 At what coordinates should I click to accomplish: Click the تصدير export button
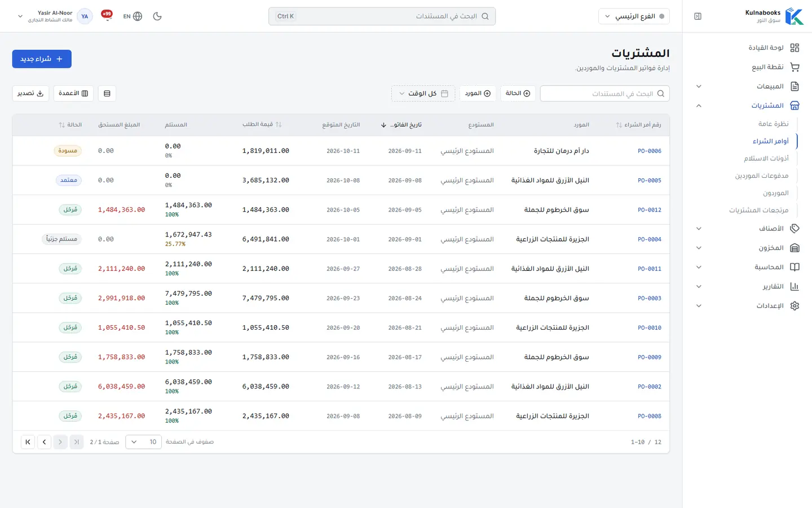[30, 94]
